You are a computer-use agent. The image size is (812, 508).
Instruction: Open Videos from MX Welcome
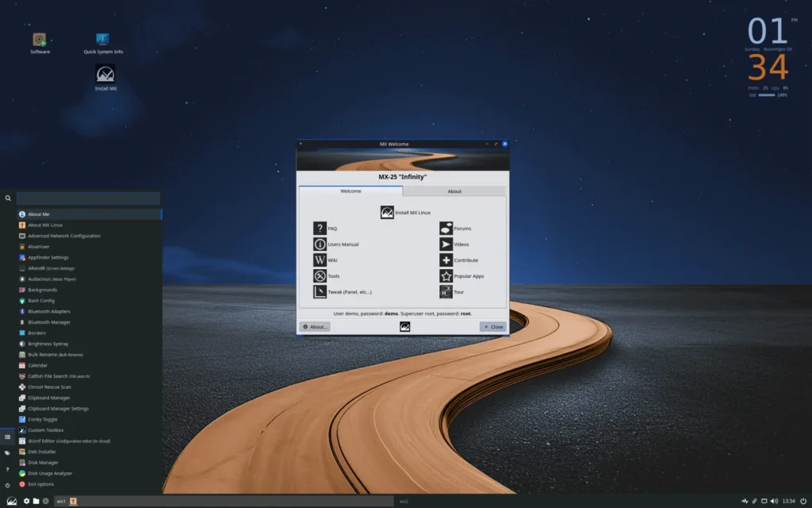445,244
